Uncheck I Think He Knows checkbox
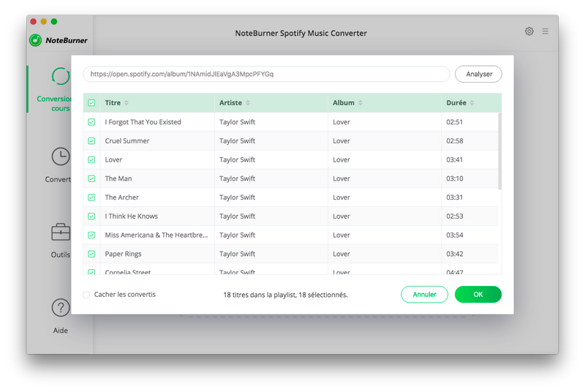Screen dimensions: 585x392 click(x=91, y=216)
